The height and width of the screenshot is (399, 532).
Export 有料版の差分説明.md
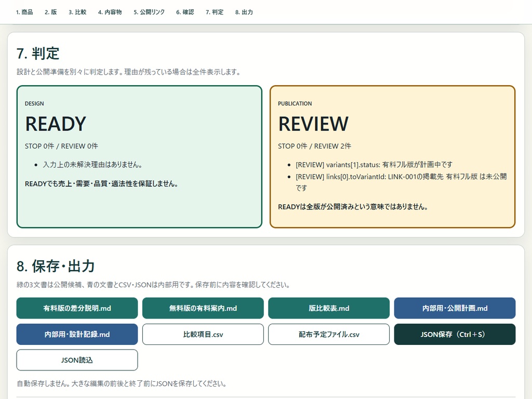pyautogui.click(x=77, y=308)
